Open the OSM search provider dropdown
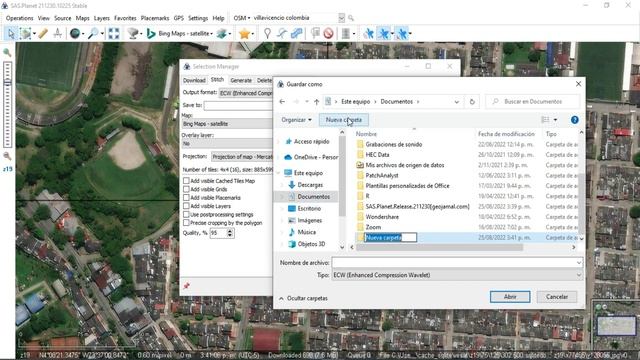 click(x=242, y=18)
